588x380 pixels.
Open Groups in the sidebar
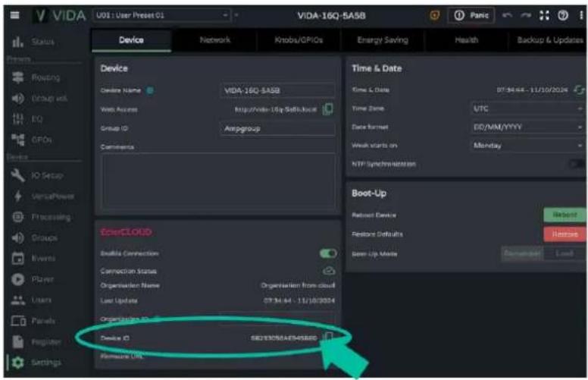[34, 237]
